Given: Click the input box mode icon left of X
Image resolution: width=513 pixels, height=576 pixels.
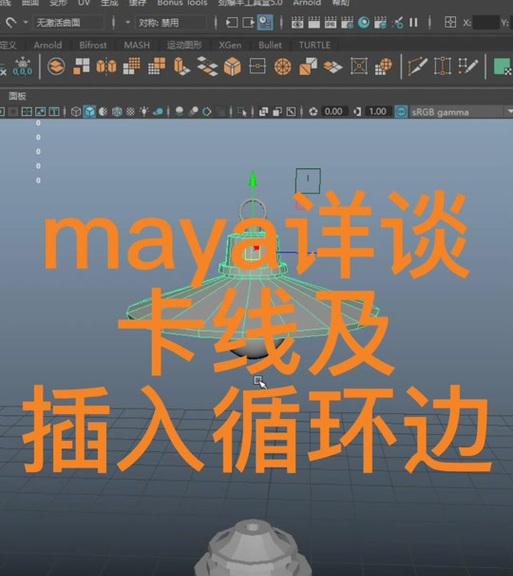Looking at the screenshot, I should click(450, 22).
